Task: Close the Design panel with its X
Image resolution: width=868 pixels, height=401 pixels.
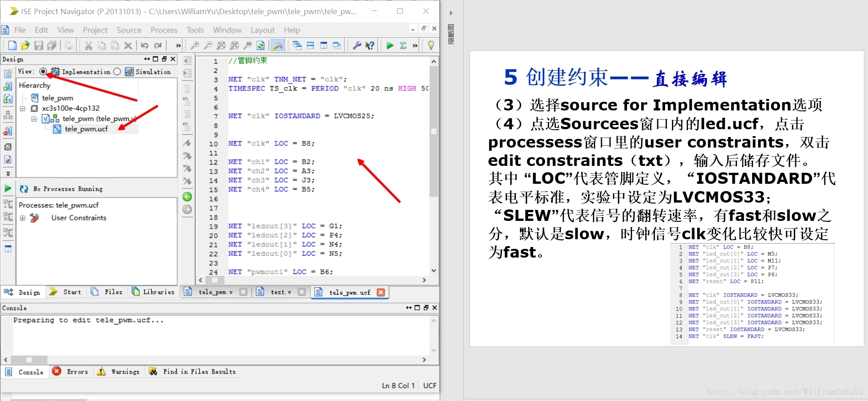Action: click(173, 59)
